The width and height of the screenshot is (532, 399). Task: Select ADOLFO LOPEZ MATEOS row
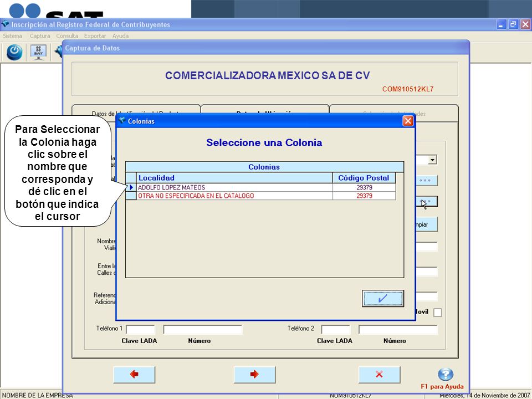(260, 187)
